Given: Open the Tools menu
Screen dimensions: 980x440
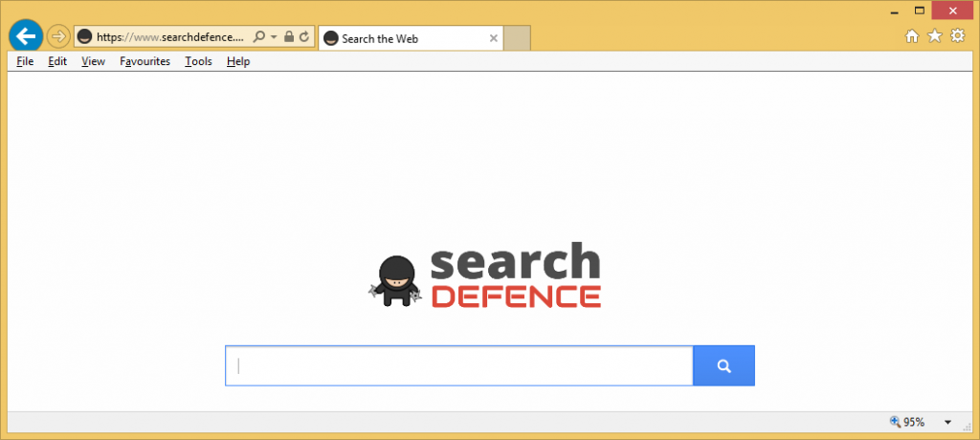Looking at the screenshot, I should pyautogui.click(x=198, y=61).
